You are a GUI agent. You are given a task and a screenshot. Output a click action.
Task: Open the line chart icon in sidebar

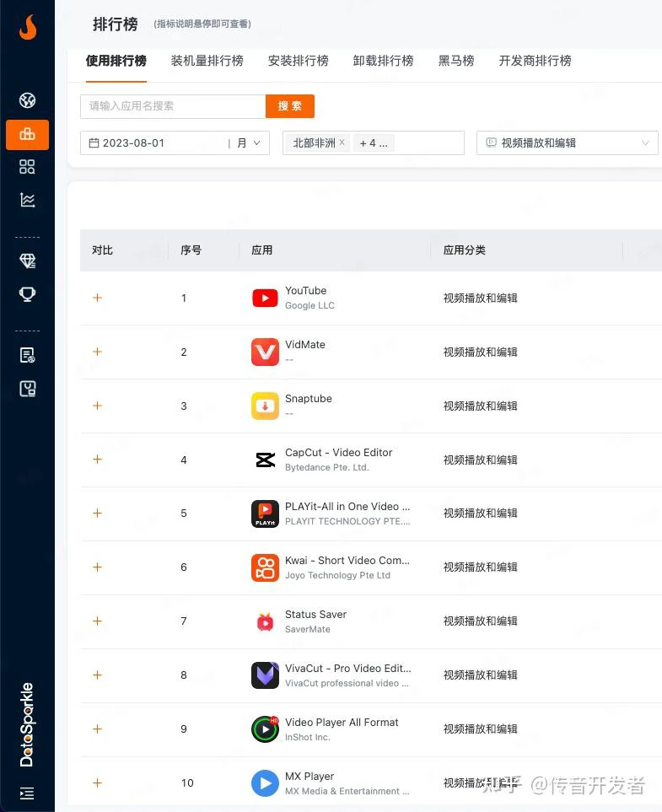pyautogui.click(x=28, y=200)
